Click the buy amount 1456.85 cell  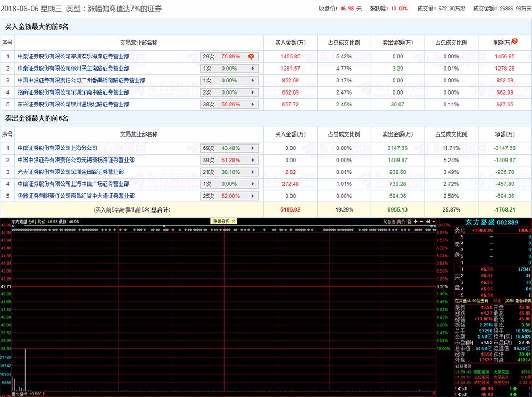[x=290, y=57]
